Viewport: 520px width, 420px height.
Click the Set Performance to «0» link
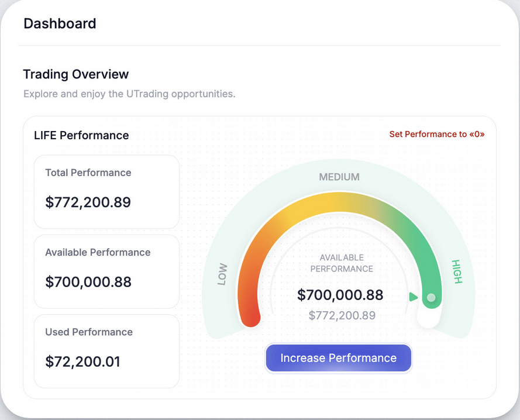coord(436,134)
